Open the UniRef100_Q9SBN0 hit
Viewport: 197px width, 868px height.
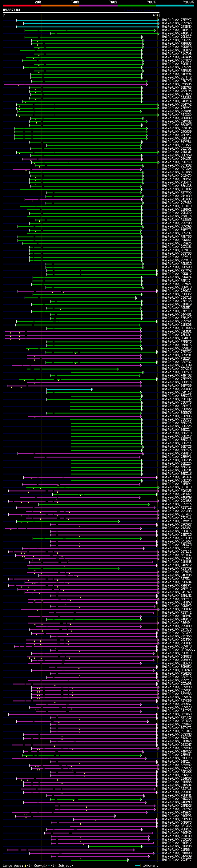click(x=176, y=26)
